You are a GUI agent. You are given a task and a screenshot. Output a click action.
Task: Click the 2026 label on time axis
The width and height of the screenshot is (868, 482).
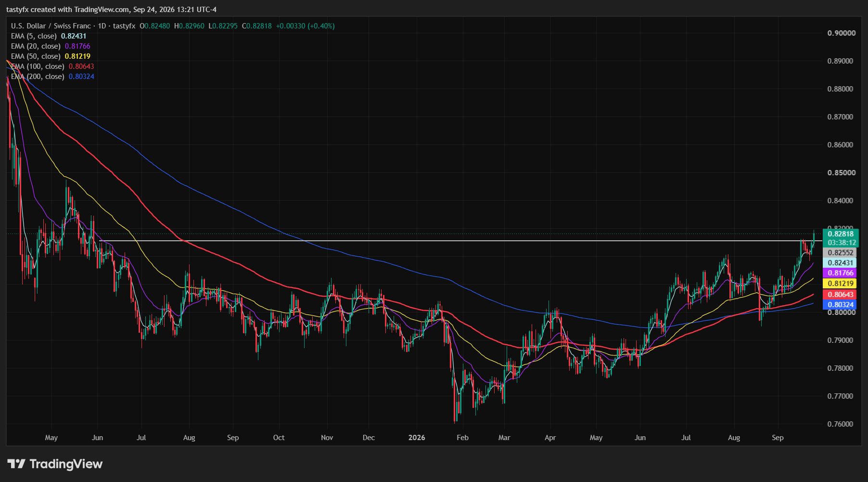(417, 438)
